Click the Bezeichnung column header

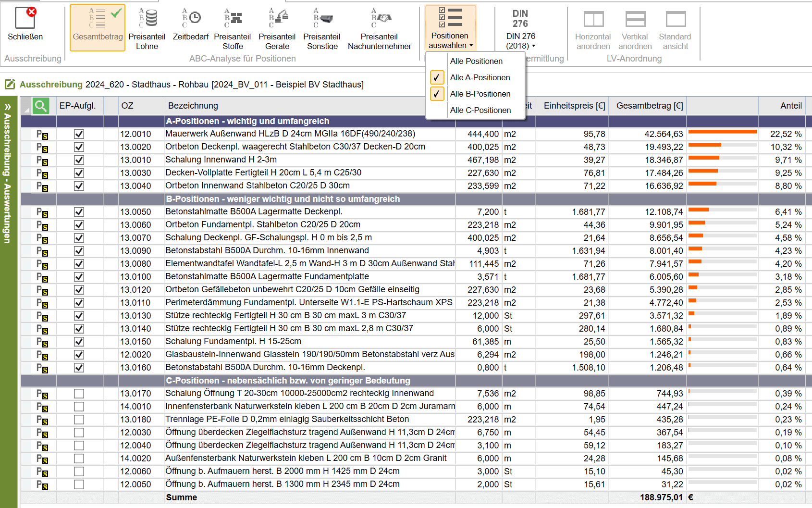point(193,106)
